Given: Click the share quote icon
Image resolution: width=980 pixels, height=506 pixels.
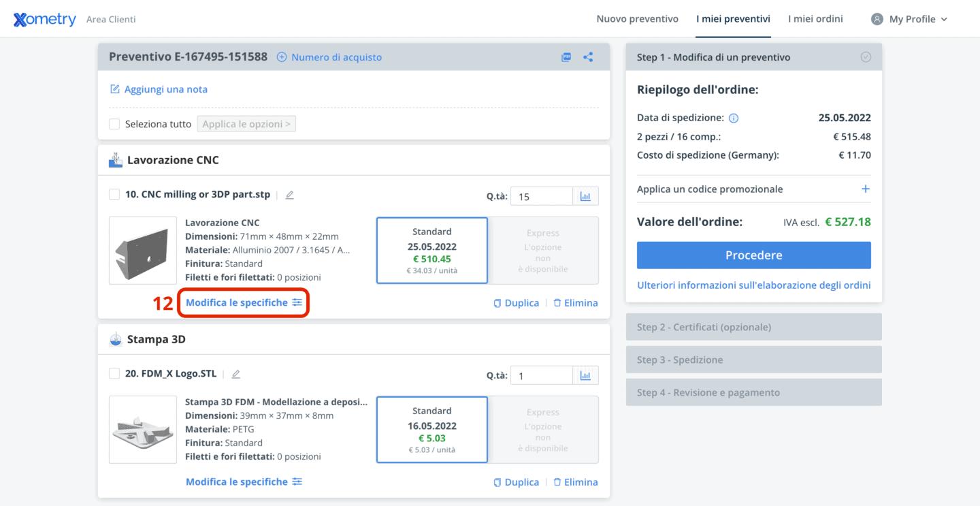Looking at the screenshot, I should point(588,57).
